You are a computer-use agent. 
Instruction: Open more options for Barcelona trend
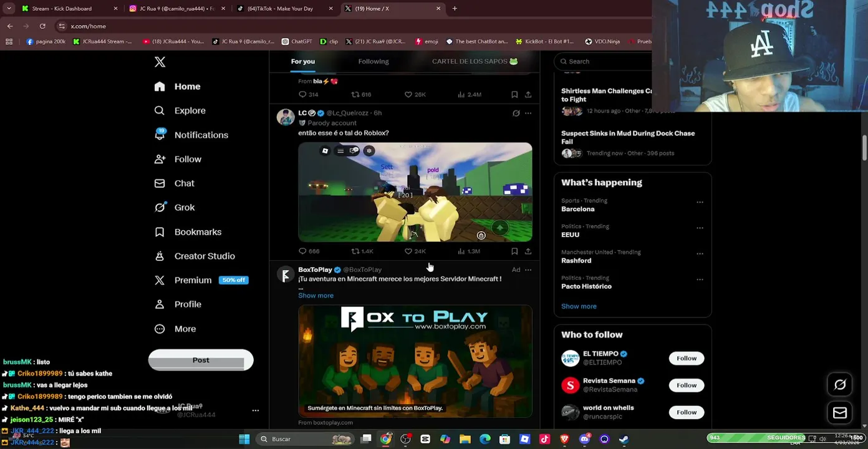point(700,202)
